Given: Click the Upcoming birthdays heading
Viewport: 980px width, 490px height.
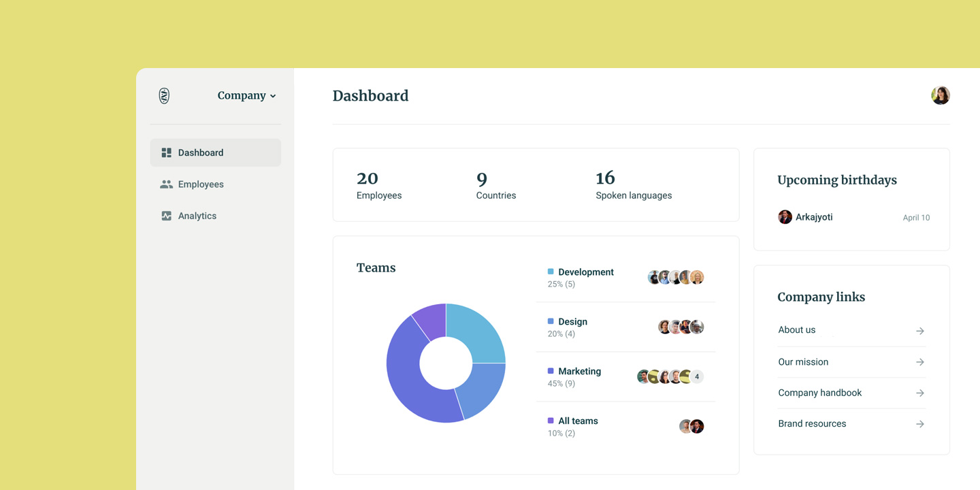Looking at the screenshot, I should (837, 180).
